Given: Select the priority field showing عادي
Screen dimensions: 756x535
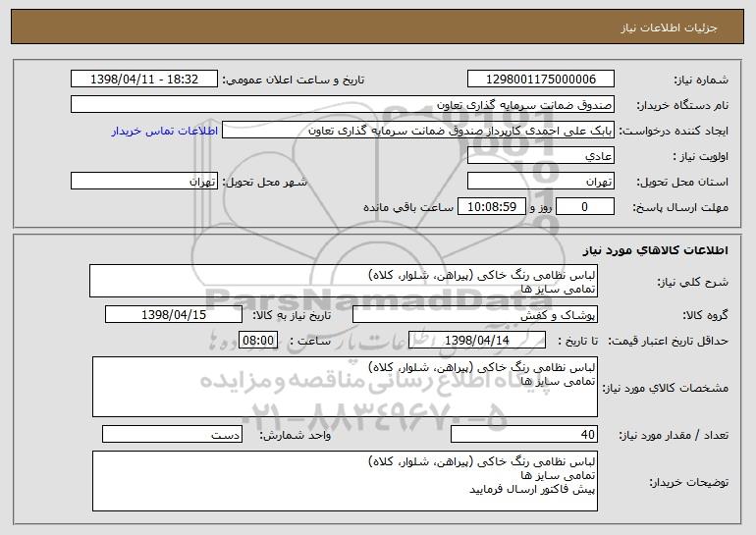Looking at the screenshot, I should tap(540, 156).
